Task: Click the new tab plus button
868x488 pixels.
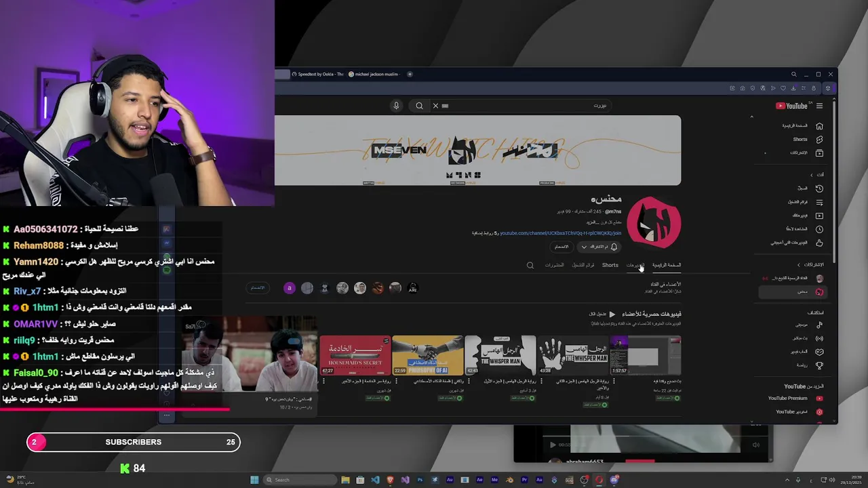Action: click(x=410, y=74)
